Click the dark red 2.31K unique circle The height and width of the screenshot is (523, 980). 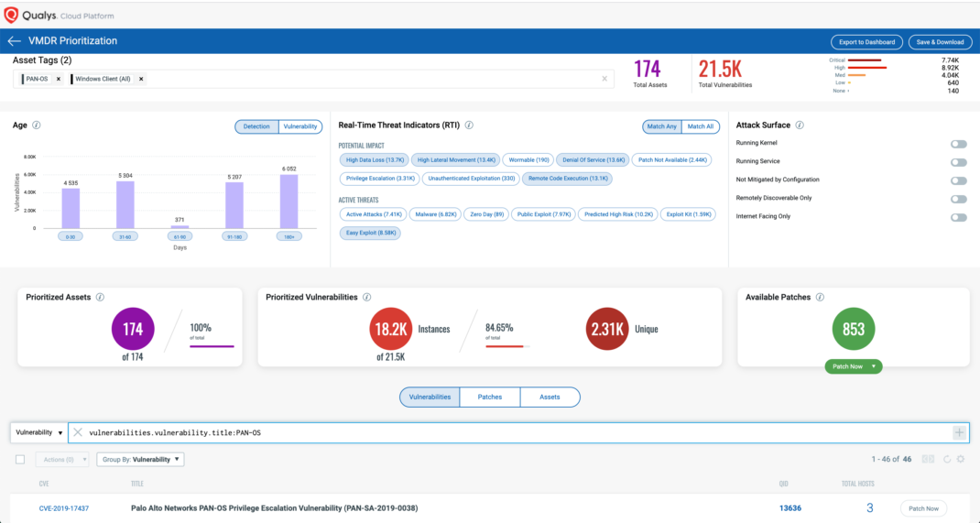click(x=607, y=329)
